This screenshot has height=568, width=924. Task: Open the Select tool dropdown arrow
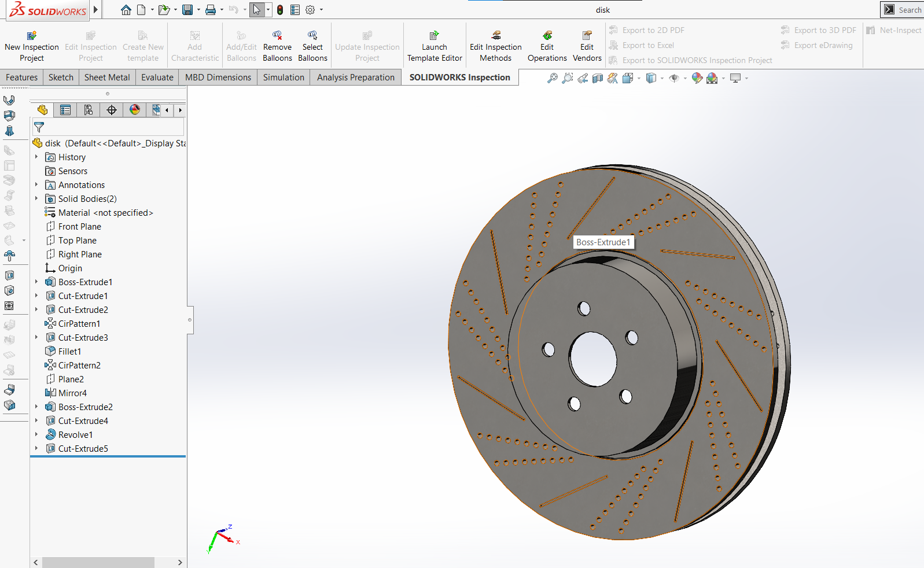268,10
